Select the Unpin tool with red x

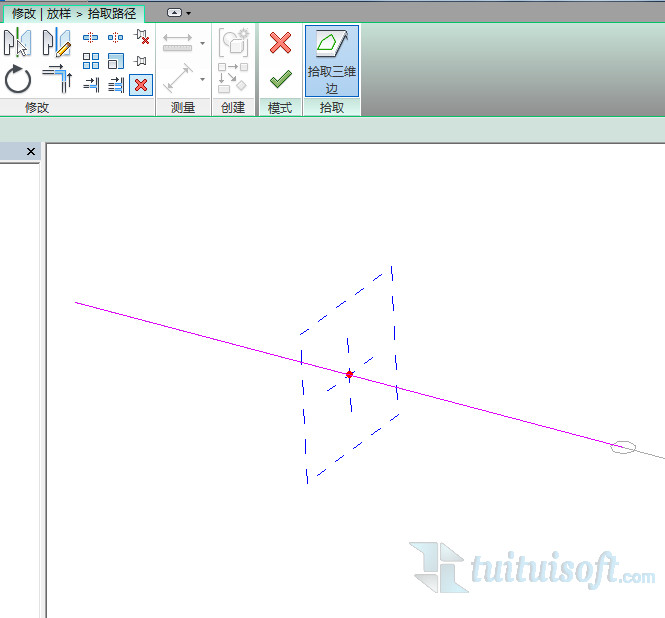(x=141, y=38)
